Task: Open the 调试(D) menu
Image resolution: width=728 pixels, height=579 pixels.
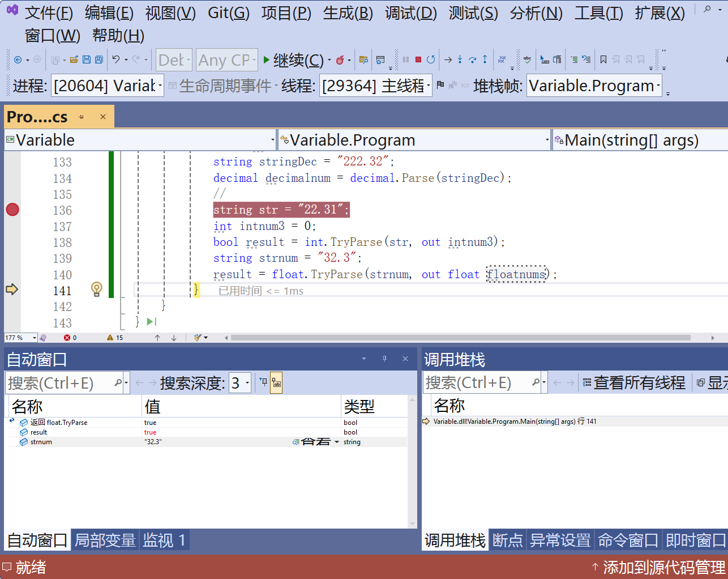Action: (x=411, y=12)
